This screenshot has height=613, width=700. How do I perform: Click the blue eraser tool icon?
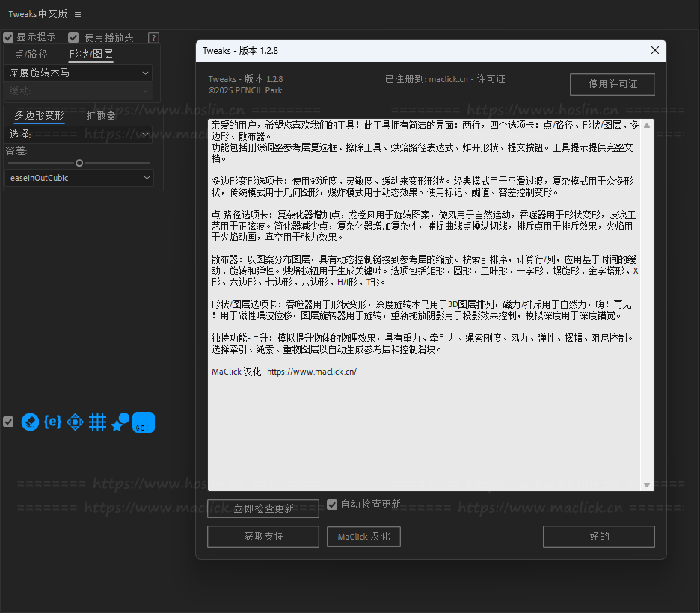[30, 422]
